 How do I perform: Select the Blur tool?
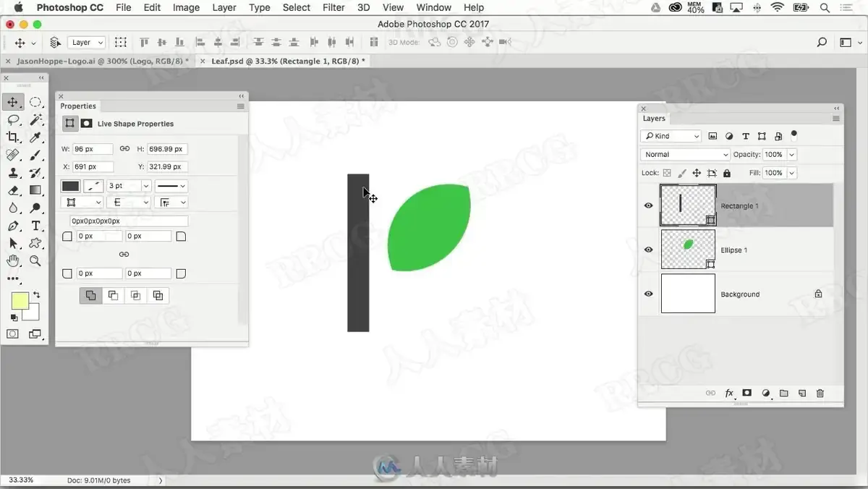[x=13, y=208]
